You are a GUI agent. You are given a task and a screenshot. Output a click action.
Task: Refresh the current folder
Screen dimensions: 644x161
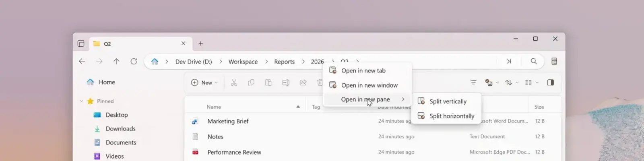click(x=134, y=61)
